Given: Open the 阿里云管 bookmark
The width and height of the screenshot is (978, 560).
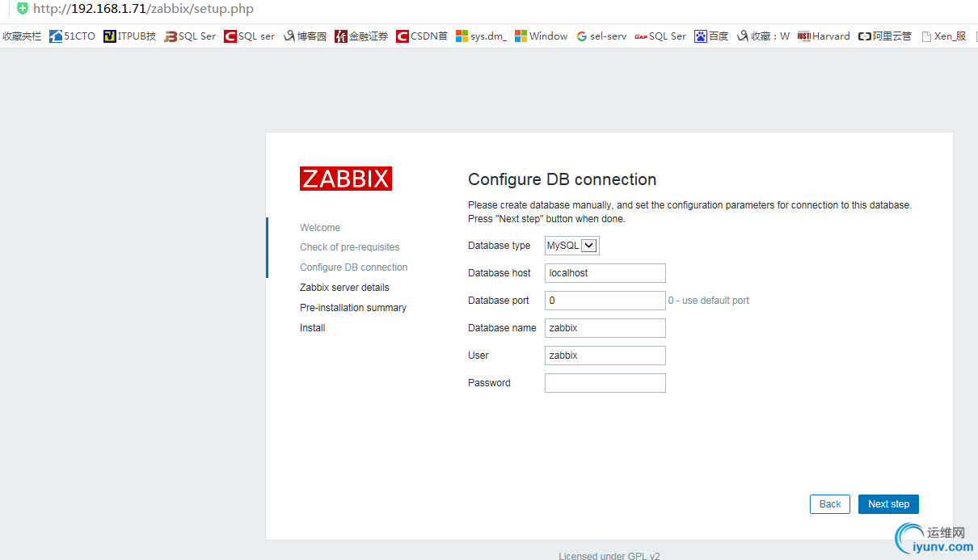Looking at the screenshot, I should pyautogui.click(x=885, y=36).
